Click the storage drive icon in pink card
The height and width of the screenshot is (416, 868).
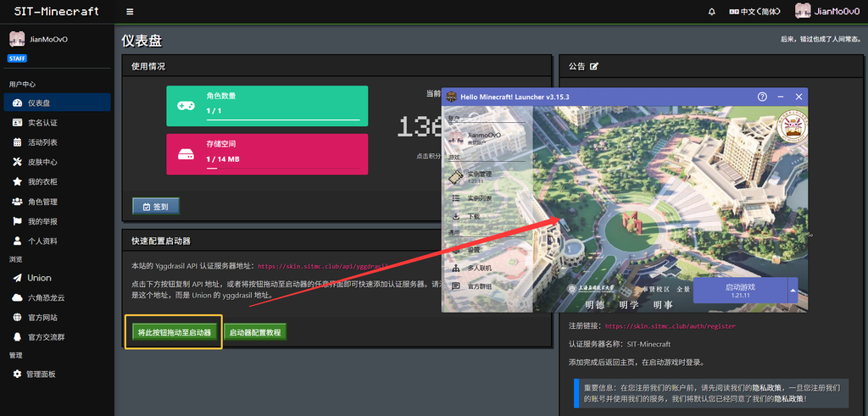point(186,154)
